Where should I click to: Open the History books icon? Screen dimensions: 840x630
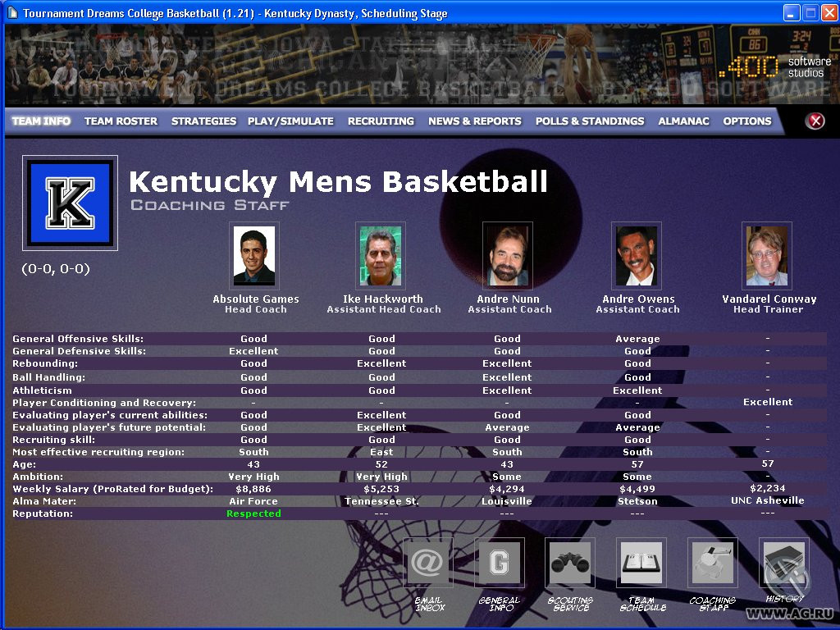(783, 563)
